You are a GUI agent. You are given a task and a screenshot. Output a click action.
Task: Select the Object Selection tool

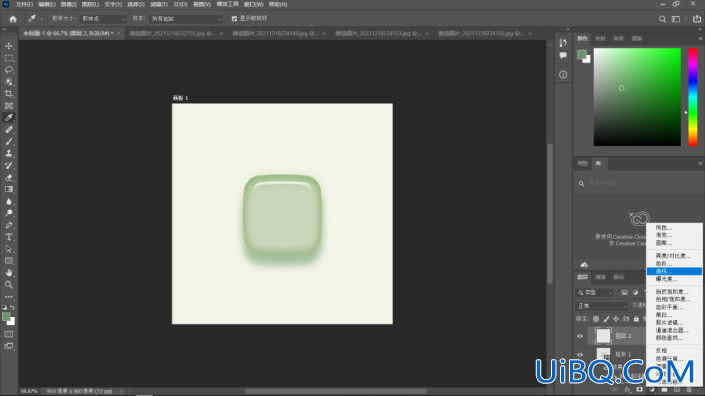tap(9, 82)
